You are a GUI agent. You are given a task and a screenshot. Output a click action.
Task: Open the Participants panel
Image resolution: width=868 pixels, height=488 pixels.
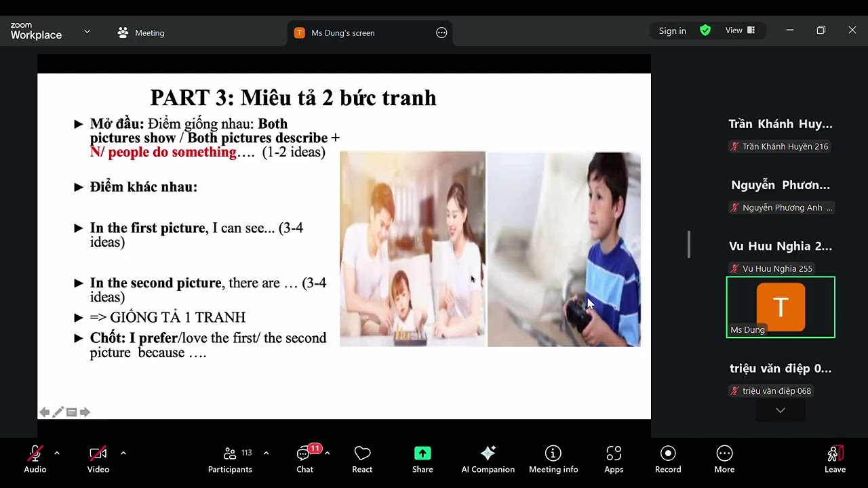pos(230,460)
